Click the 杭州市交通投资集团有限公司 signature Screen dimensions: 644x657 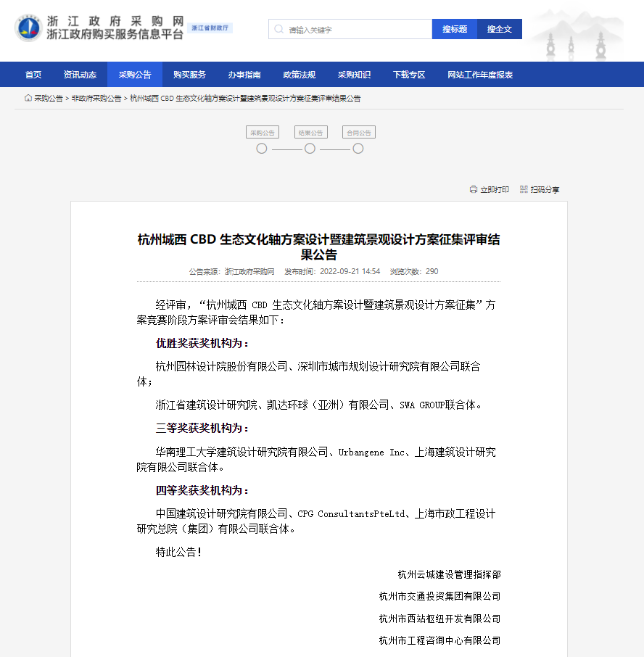pos(440,596)
